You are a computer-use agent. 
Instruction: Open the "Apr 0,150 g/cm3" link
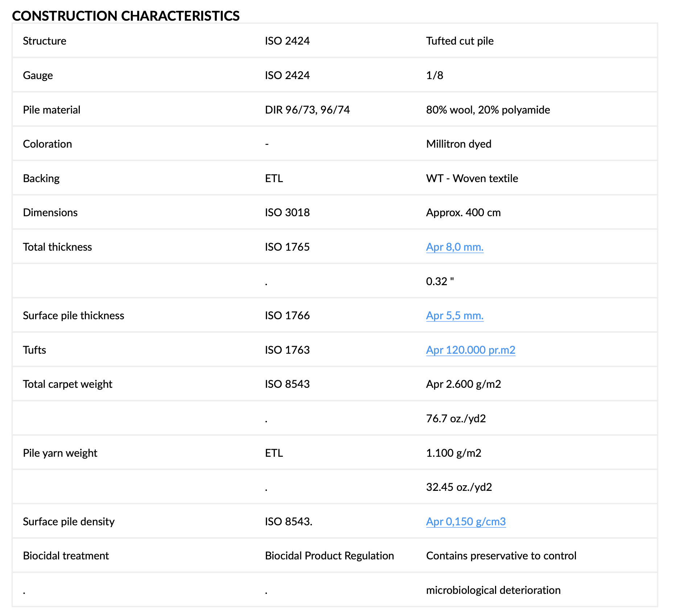466,522
